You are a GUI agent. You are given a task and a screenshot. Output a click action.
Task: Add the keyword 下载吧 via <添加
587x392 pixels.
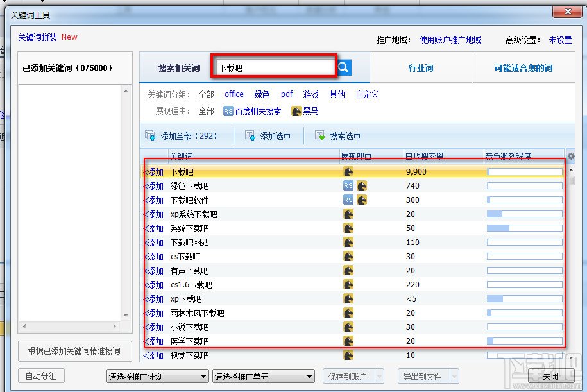click(153, 172)
